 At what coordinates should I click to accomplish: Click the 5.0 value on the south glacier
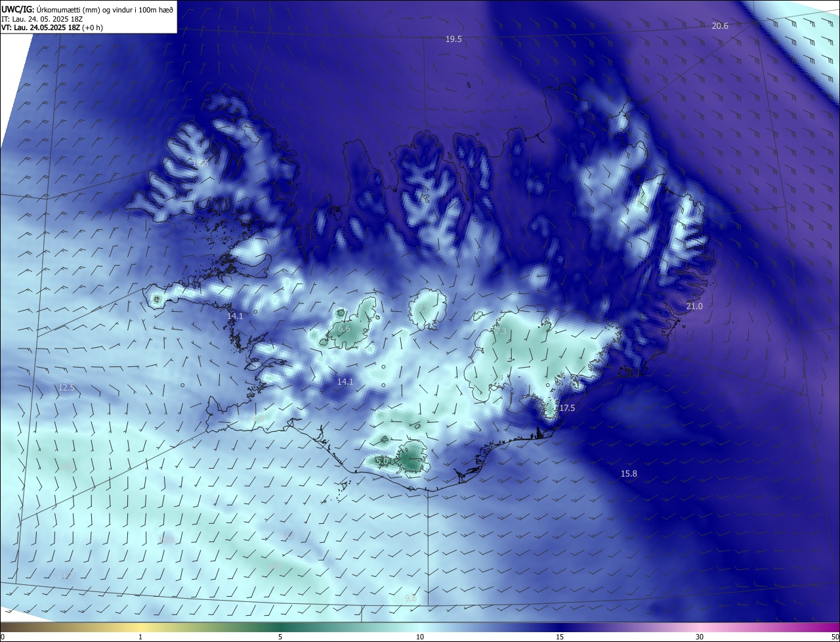click(x=383, y=461)
